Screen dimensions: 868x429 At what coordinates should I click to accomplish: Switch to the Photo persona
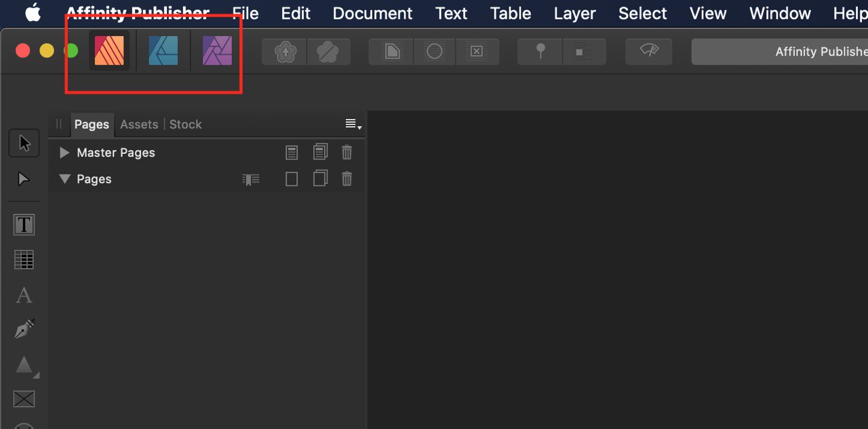click(x=217, y=51)
